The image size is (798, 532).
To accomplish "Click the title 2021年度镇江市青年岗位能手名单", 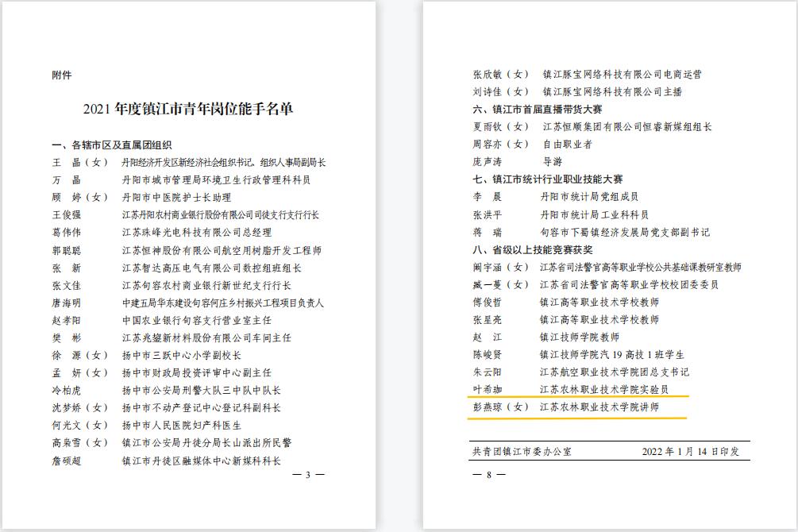I will (187, 109).
